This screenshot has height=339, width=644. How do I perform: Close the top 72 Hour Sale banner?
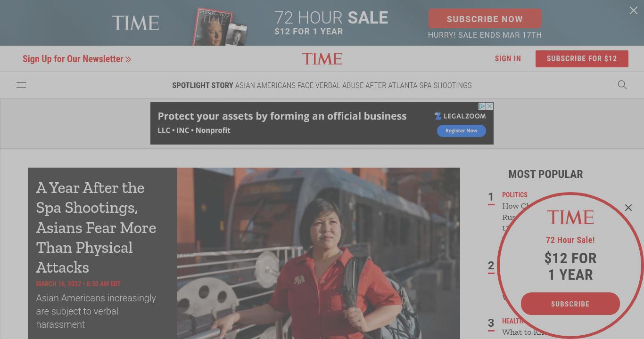(x=634, y=10)
